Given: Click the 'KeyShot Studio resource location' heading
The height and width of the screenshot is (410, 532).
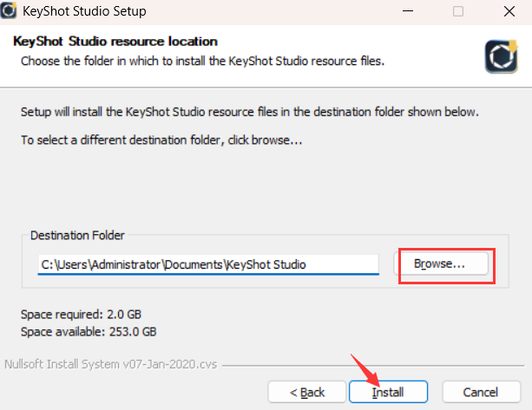Looking at the screenshot, I should pos(115,42).
